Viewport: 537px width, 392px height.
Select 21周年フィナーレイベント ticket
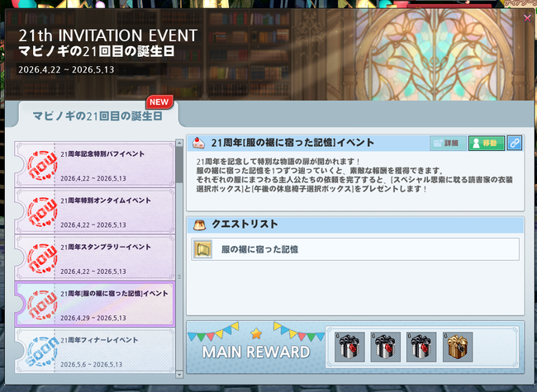click(x=95, y=351)
